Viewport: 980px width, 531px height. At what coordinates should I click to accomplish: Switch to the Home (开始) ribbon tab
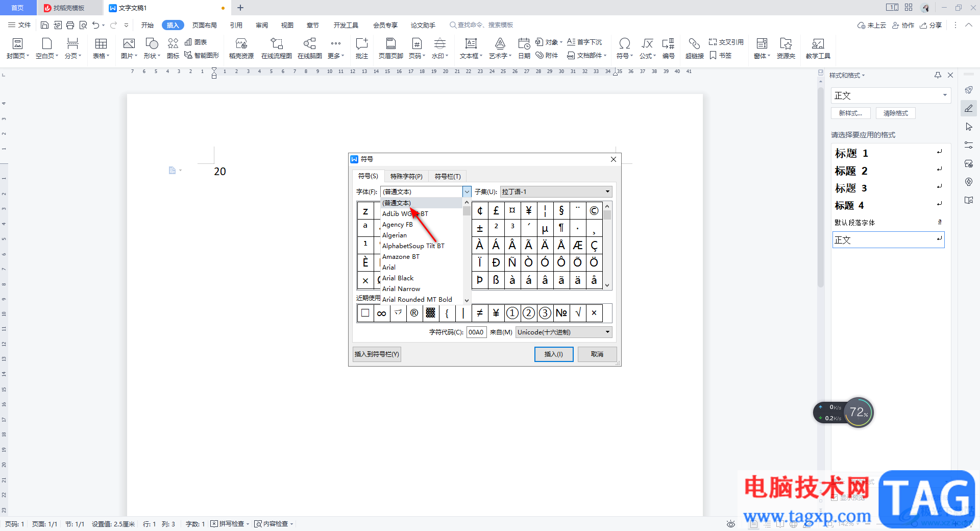pyautogui.click(x=148, y=25)
